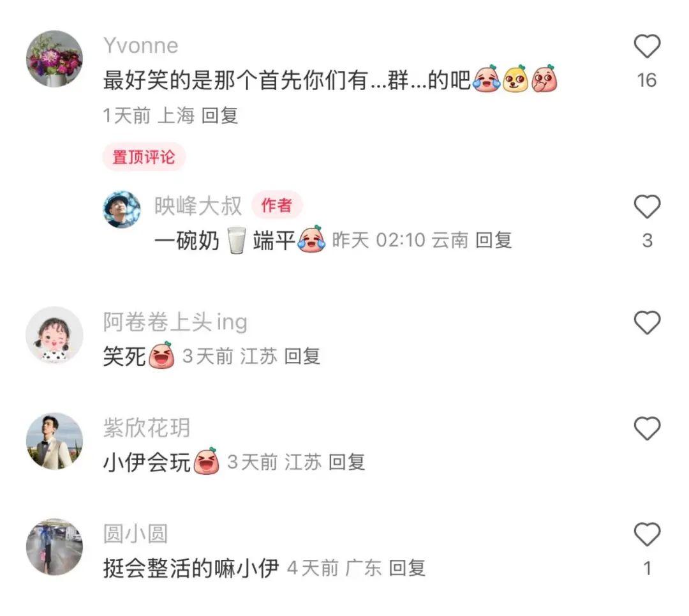Reply to 挺会整活的嘛小伊 comment
This screenshot has height=616, width=689.
(x=407, y=568)
